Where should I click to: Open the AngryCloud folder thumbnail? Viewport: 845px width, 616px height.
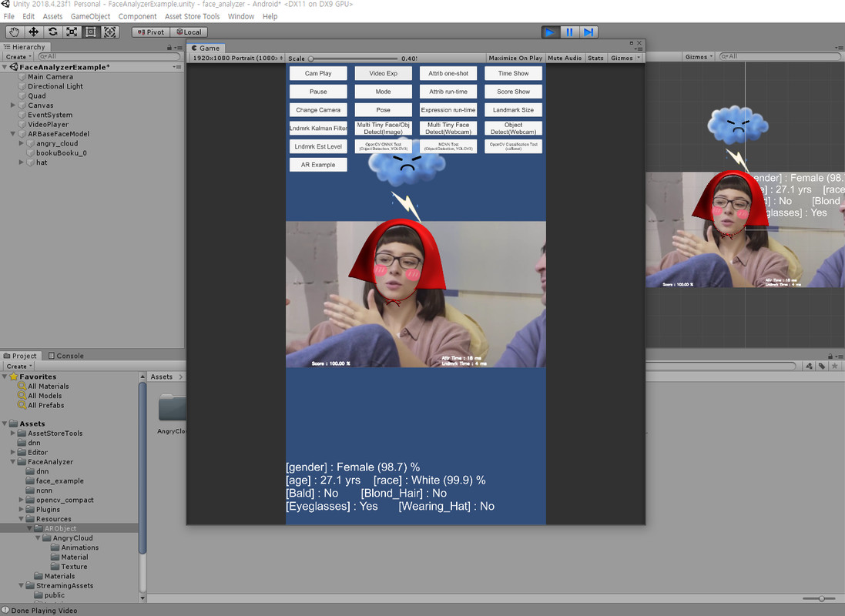173,407
